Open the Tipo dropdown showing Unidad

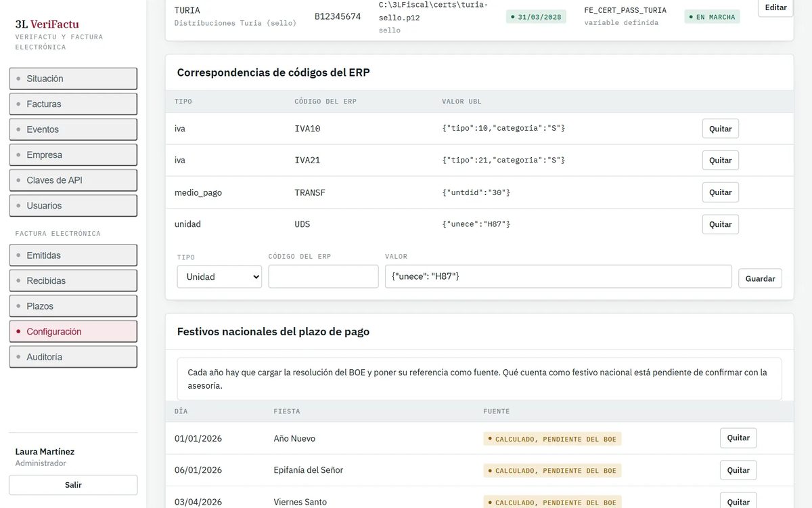pyautogui.click(x=219, y=276)
